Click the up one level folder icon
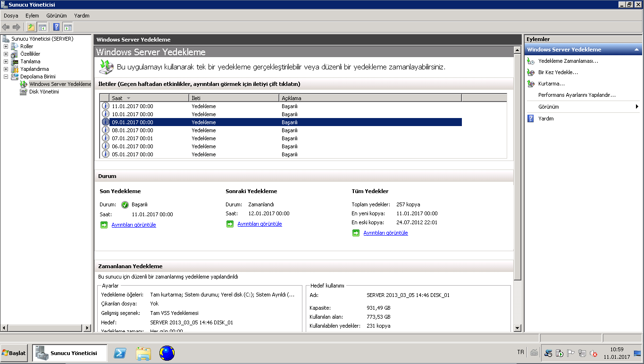 pos(31,27)
